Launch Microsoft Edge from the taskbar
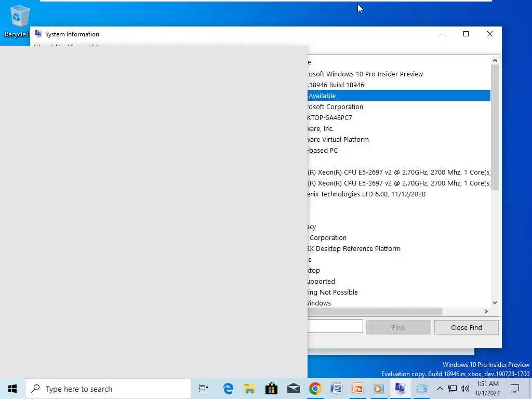Viewport: 532px width, 399px height. [x=228, y=389]
